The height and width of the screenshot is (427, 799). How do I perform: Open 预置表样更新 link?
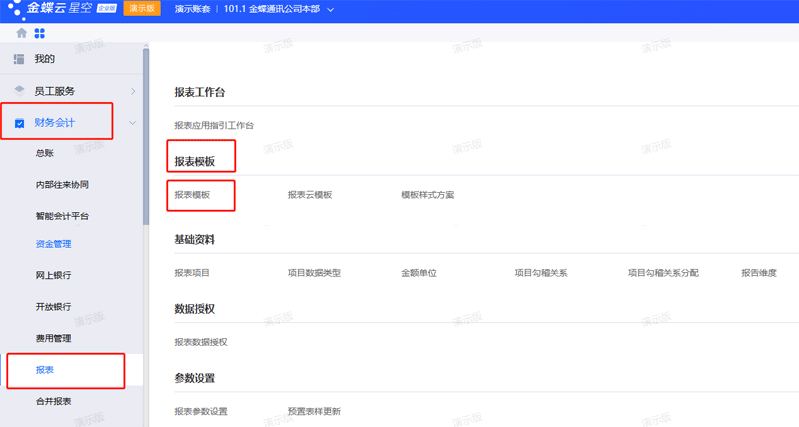coord(314,411)
